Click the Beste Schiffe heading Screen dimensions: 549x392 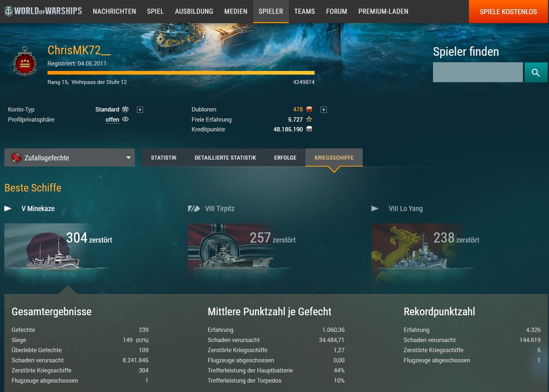pos(33,188)
